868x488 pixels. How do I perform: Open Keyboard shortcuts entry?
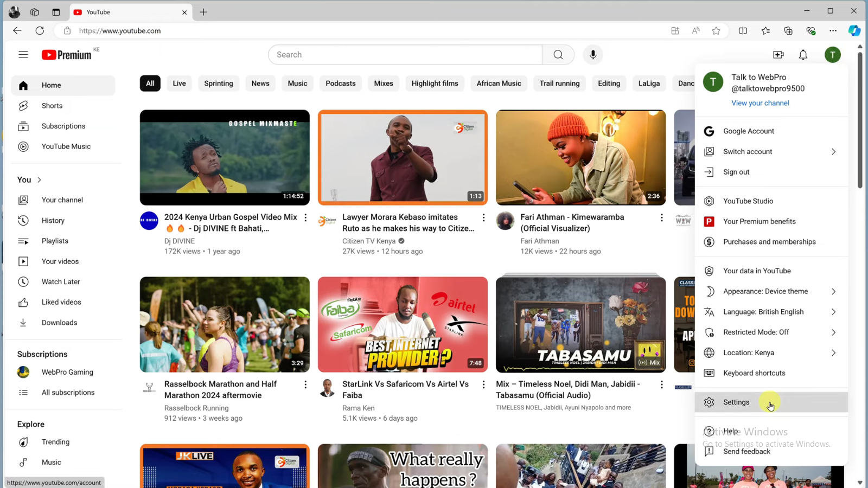[x=771, y=373]
